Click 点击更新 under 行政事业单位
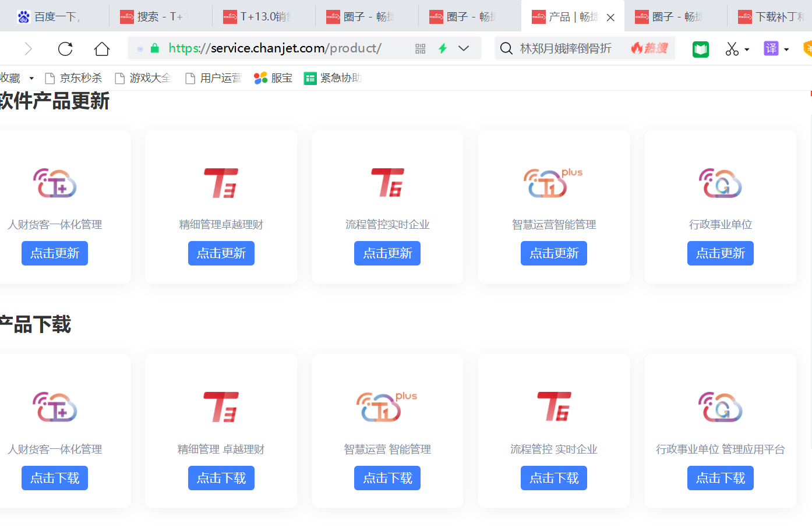Viewport: 812px width, 531px height. [x=721, y=253]
